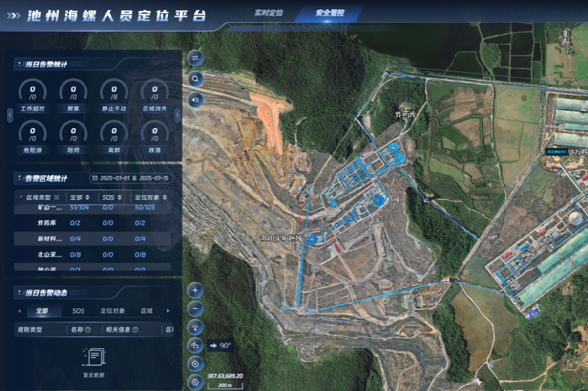Show next alarm statistics with right chevron
Image resolution: width=588 pixels, height=391 pixels.
(177, 115)
